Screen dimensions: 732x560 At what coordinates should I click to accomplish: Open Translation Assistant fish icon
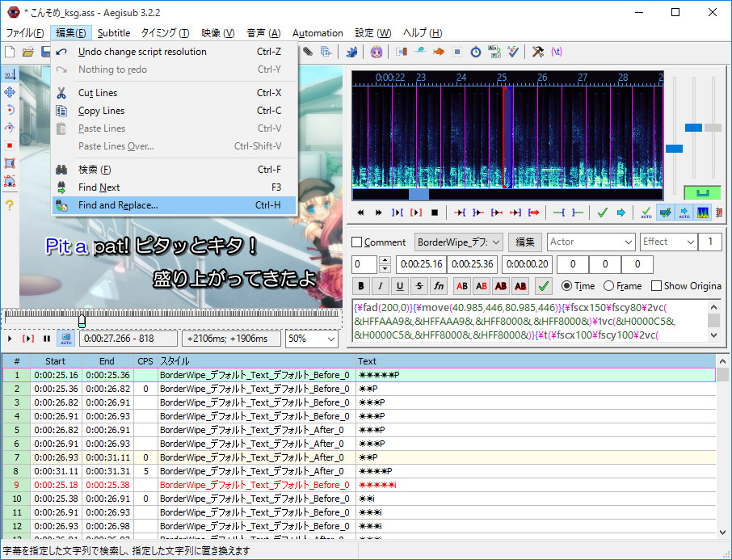(x=439, y=52)
